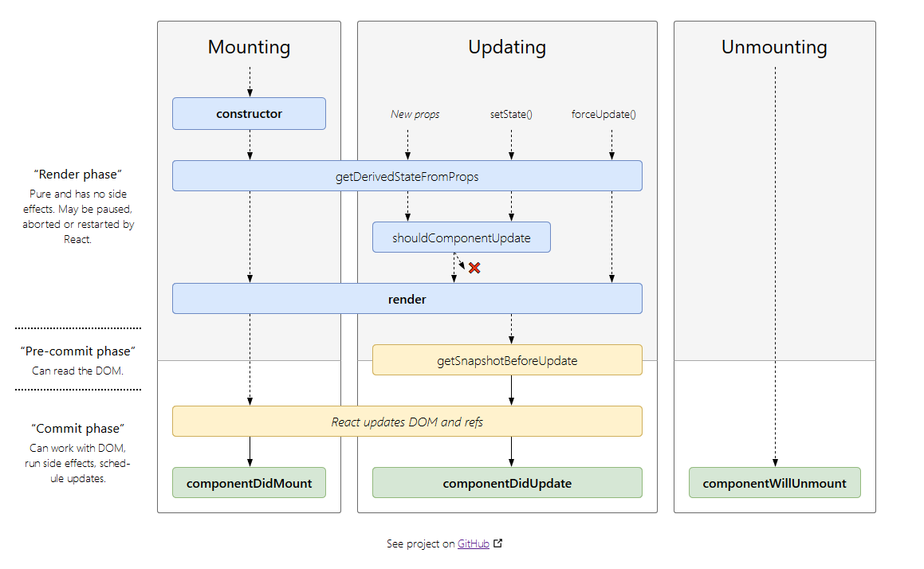Click the red X under shouldComponentUpdate
Viewport: 924px width, 569px height.
tap(474, 268)
